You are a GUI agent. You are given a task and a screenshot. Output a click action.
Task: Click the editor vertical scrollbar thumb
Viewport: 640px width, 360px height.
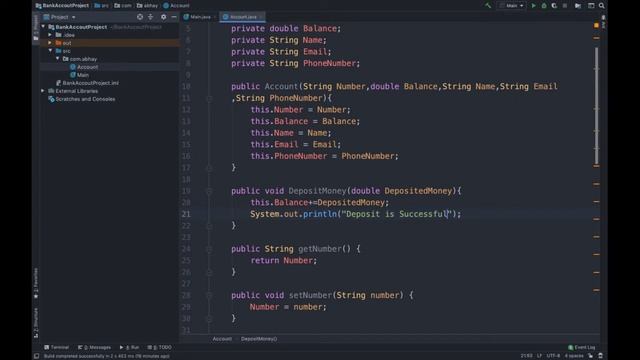[596, 105]
